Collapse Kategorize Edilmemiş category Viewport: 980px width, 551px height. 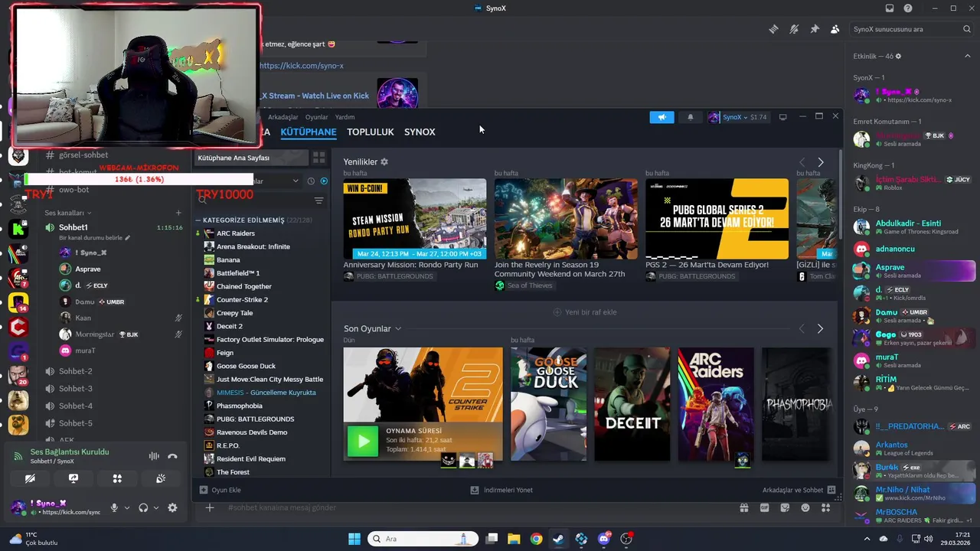pyautogui.click(x=198, y=220)
